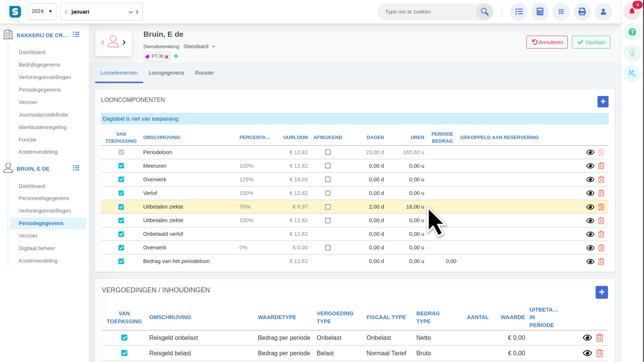Uncheck Van toepassing for Onbetaald verlof
The height and width of the screenshot is (362, 644).
point(121,234)
